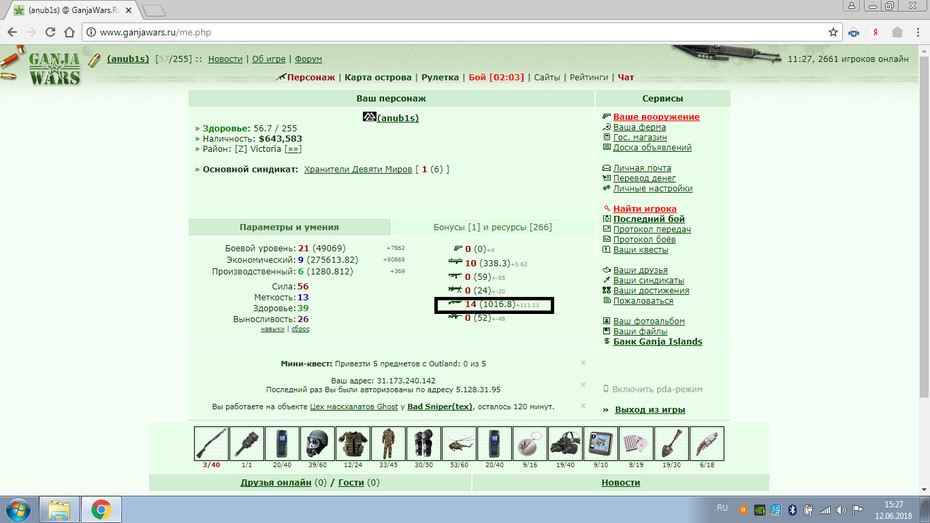Select the grenade item marked 1/1
Viewport: 930px width, 523px height.
tap(246, 443)
